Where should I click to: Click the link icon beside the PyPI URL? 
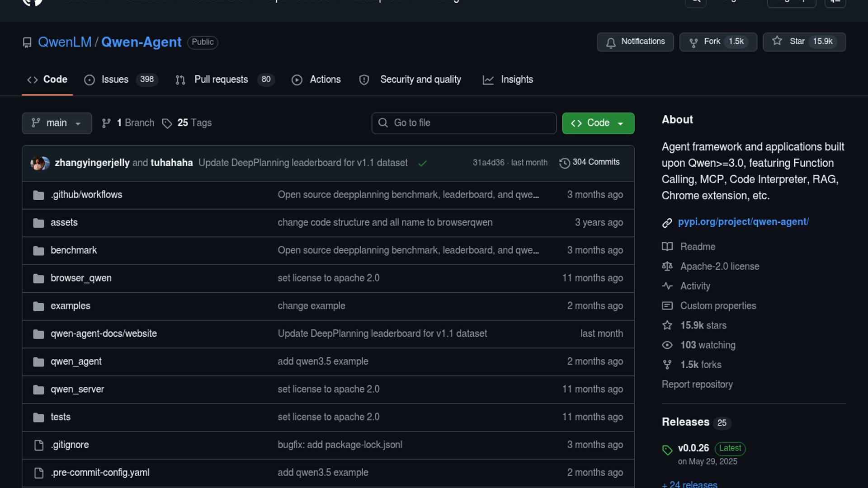(x=667, y=223)
